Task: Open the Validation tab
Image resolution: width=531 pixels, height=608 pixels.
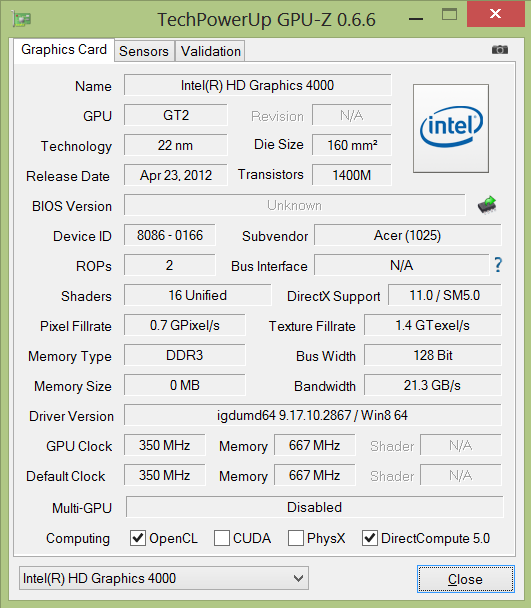Action: 211,51
